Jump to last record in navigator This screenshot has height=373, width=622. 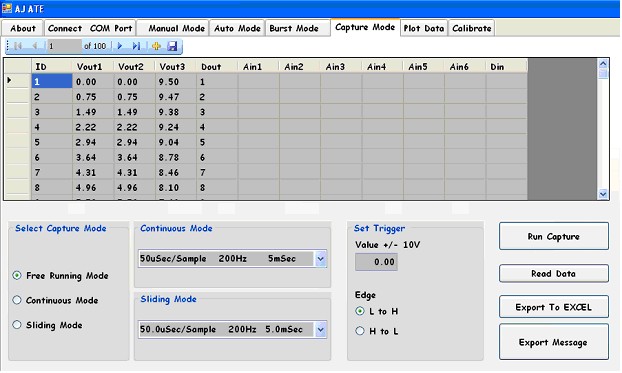136,46
